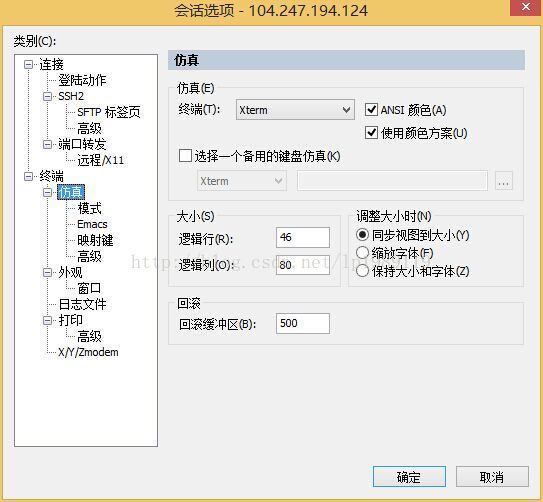Click the keyboard emulation file path field
543x502 pixels.
[x=392, y=181]
